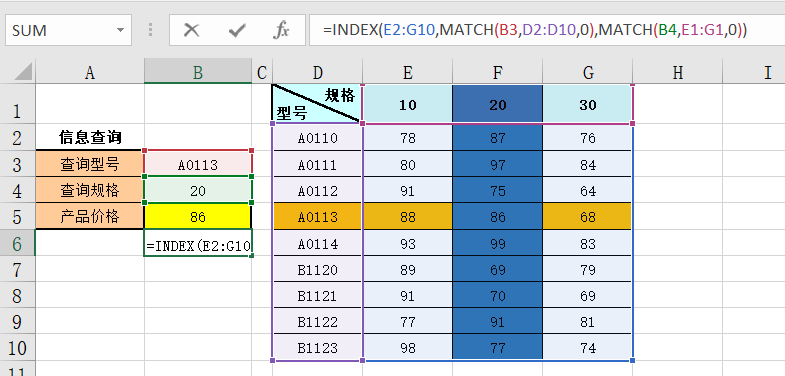This screenshot has height=376, width=785.
Task: Cancel formula entry with X icon
Action: tap(191, 31)
